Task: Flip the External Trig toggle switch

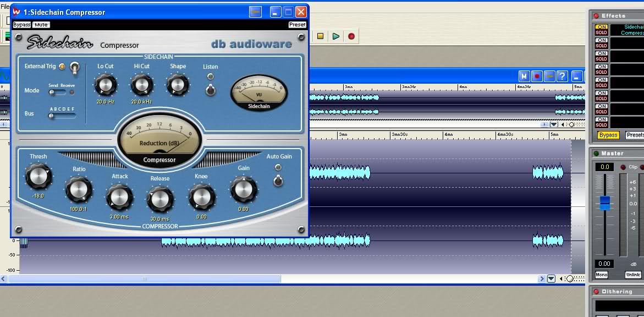Action: pyautogui.click(x=74, y=68)
